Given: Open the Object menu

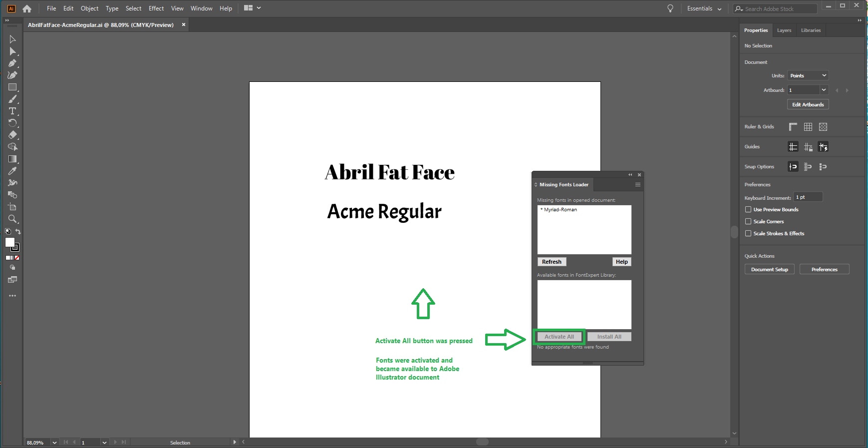Looking at the screenshot, I should click(90, 8).
